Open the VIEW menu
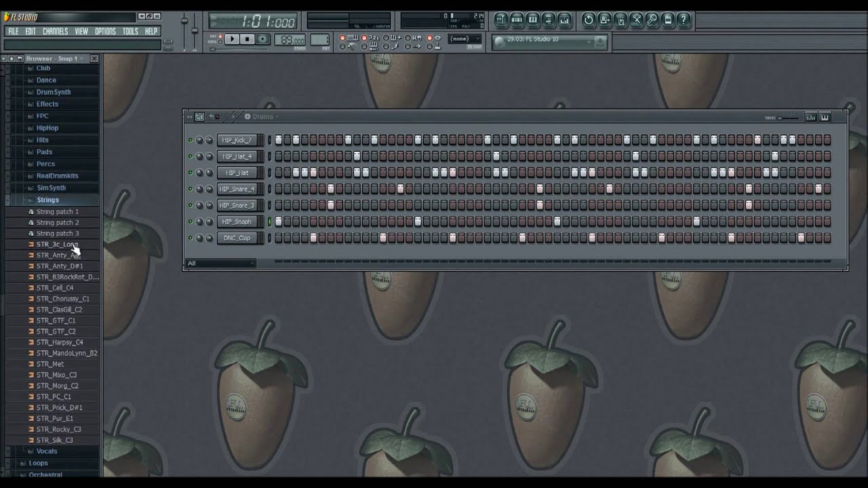The height and width of the screenshot is (488, 868). [x=81, y=31]
